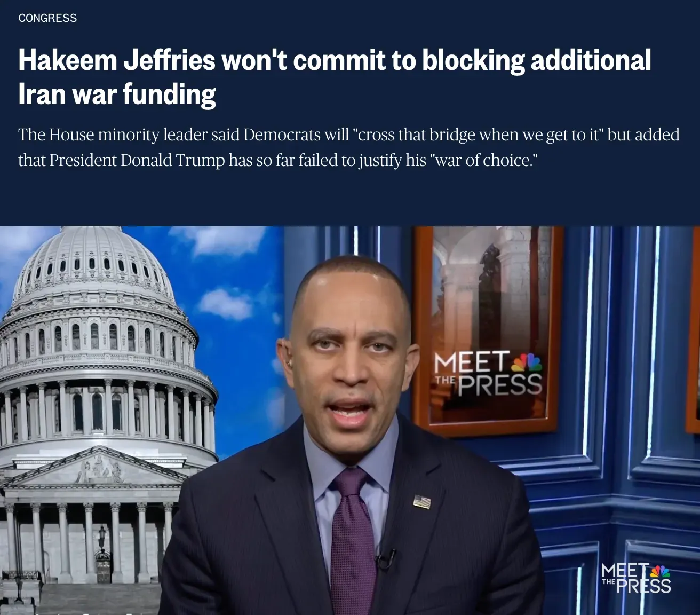Click the Hakeem Jeffries Iran war funding headline
Screen dimensions: 700x615
(x=335, y=77)
